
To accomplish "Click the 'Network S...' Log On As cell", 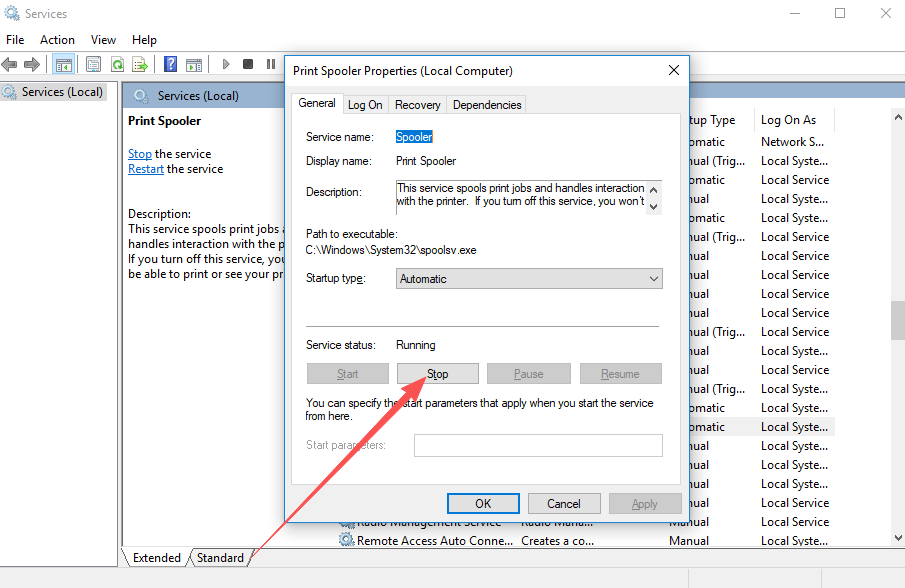I will coord(792,142).
